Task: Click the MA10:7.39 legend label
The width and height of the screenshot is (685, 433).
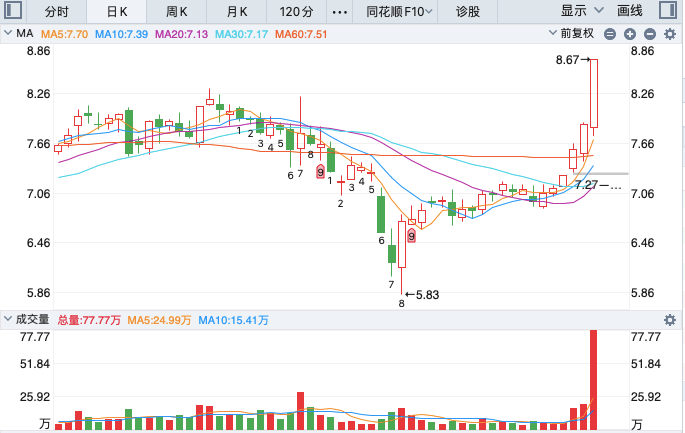Action: [121, 34]
